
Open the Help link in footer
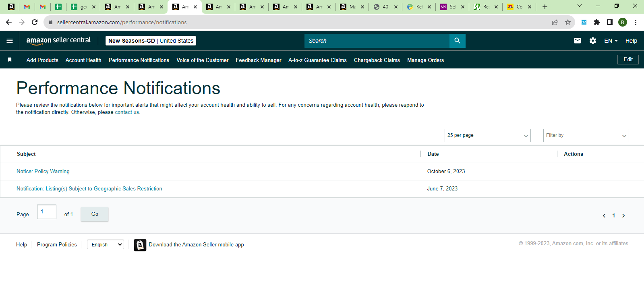tap(21, 244)
